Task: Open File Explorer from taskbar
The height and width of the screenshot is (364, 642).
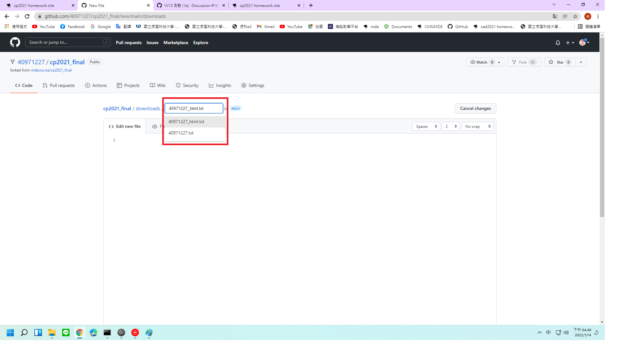Action: point(52,333)
